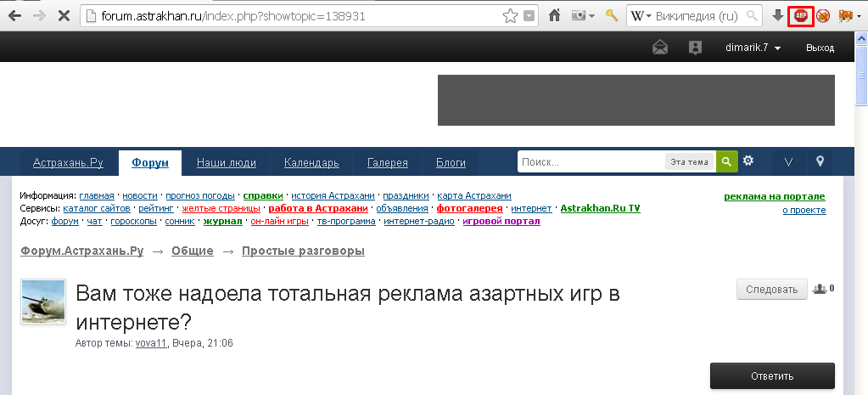Viewport: 868px width, 395px height.
Task: Open advanced search gear icon
Action: pos(748,161)
